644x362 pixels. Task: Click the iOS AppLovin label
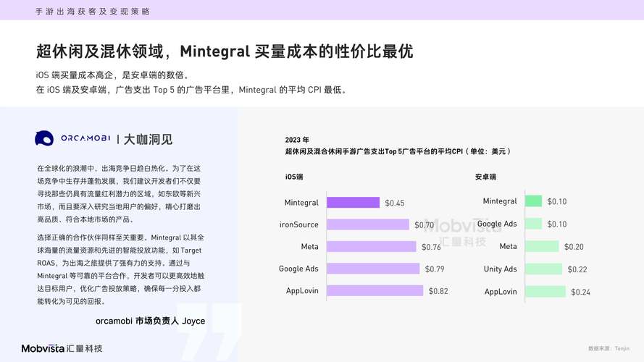point(302,290)
